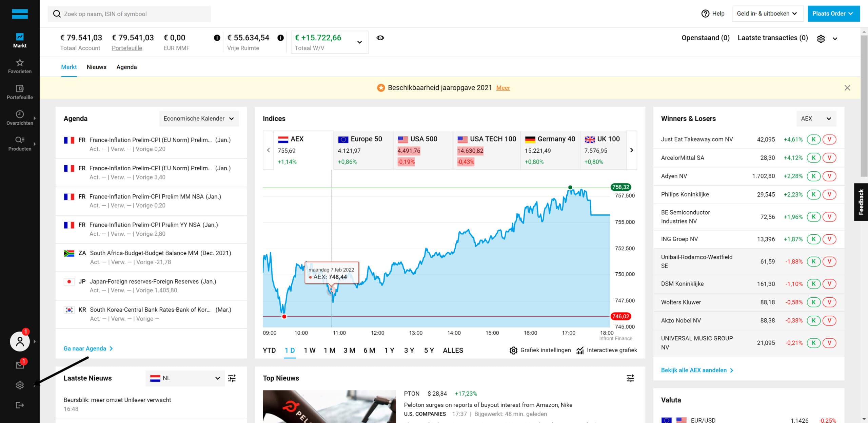Screen dimensions: 868x423
Task: Click the page vertical scrollbar
Action: click(864, 106)
